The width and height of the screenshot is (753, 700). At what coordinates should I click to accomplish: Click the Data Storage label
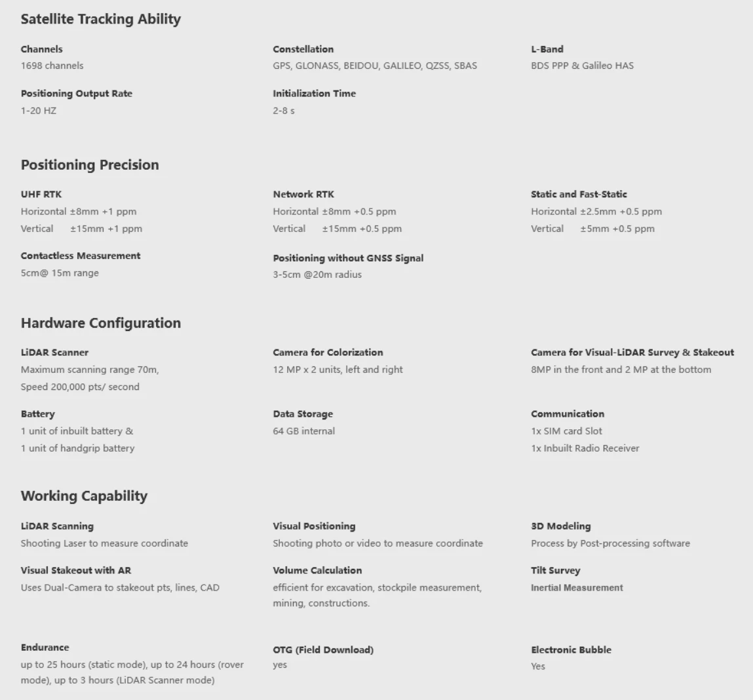(x=303, y=414)
